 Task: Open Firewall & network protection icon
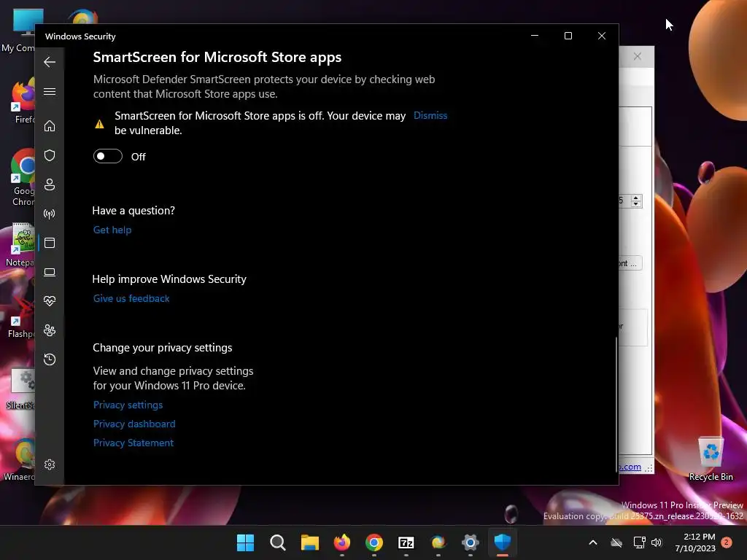50,214
